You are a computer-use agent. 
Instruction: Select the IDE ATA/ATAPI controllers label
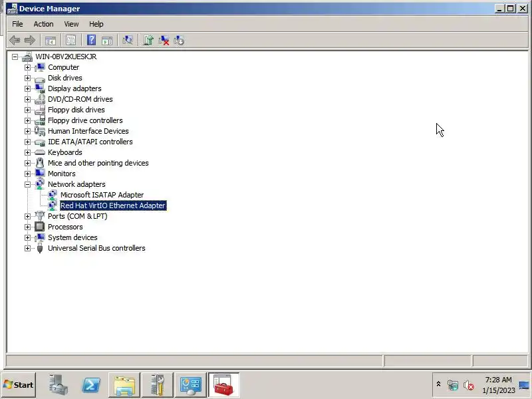click(90, 142)
